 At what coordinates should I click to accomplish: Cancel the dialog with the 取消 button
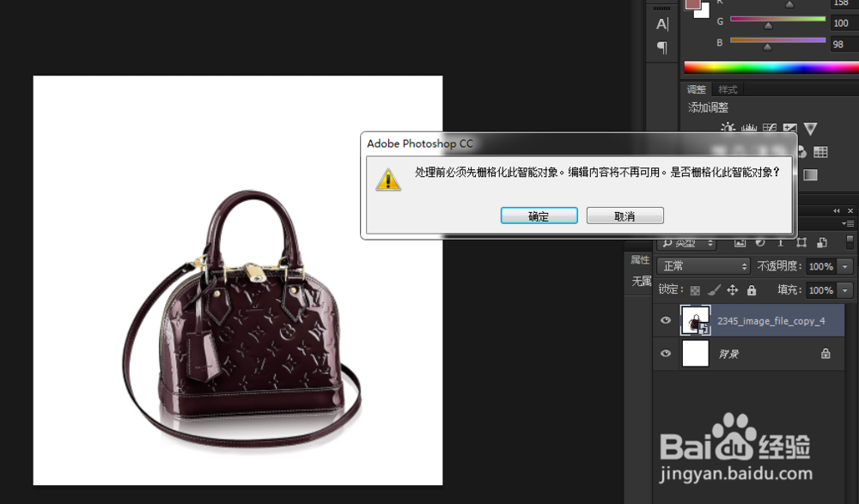click(x=625, y=216)
